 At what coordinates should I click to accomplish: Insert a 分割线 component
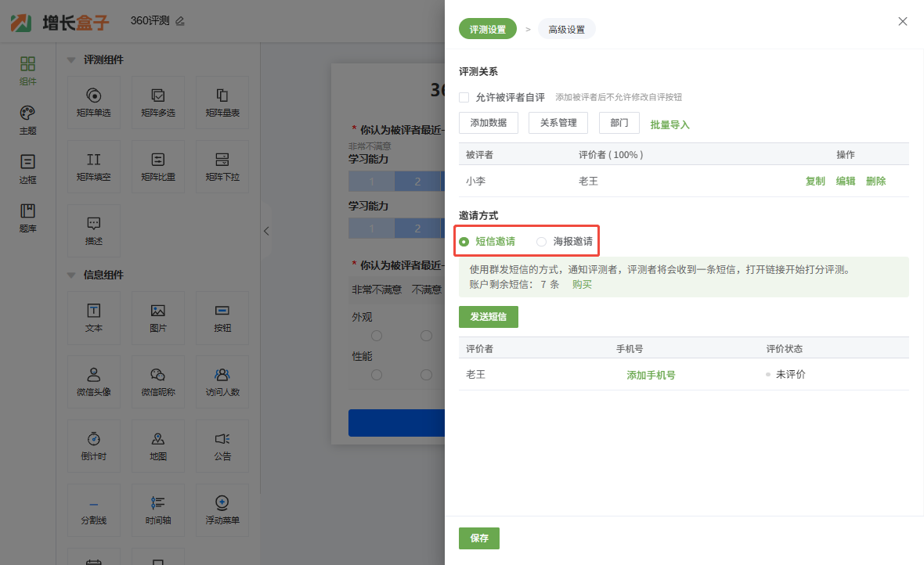[94, 510]
